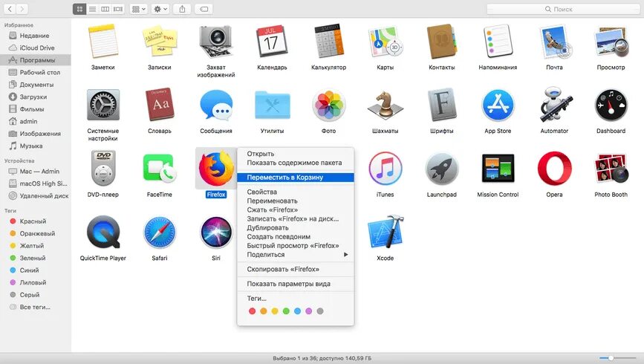Pick the green tag dot in context menu
The image size is (644, 364).
tap(286, 311)
